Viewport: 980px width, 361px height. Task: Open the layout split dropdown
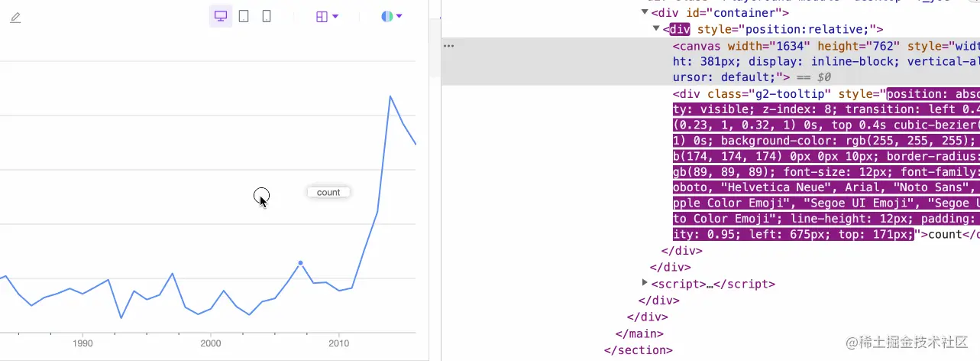tap(327, 16)
